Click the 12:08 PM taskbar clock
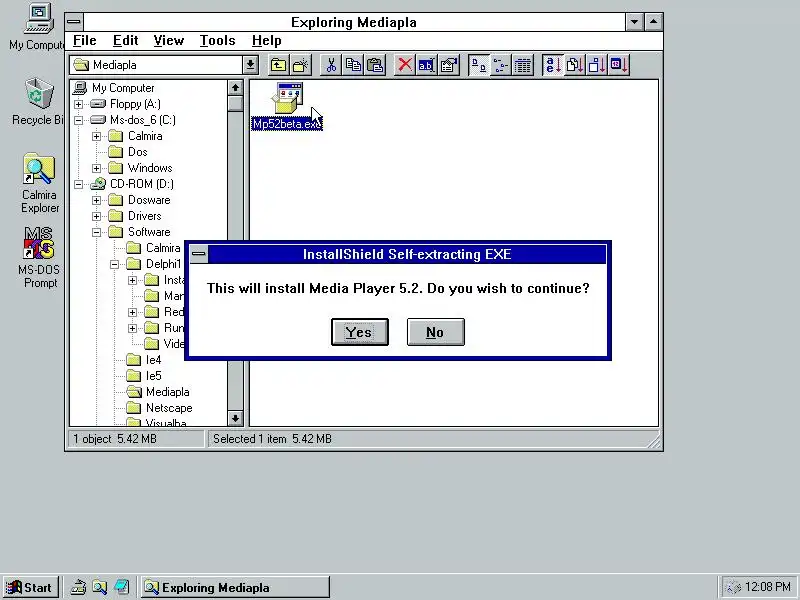The image size is (800, 600). (767, 587)
